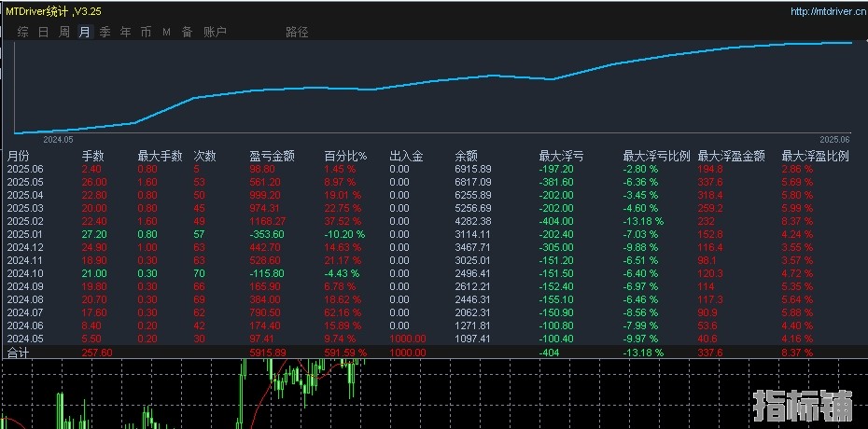This screenshot has height=429, width=868.
Task: Click the balance value 1097.41
Action: point(473,339)
